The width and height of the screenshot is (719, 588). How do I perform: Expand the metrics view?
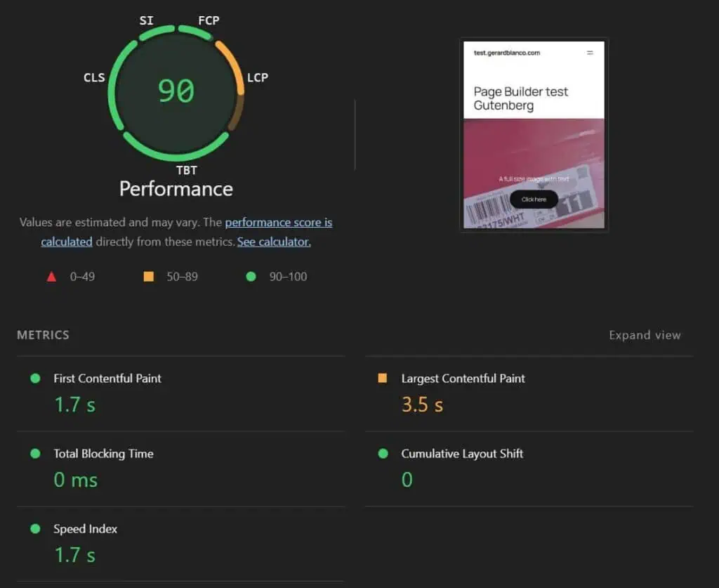(645, 335)
